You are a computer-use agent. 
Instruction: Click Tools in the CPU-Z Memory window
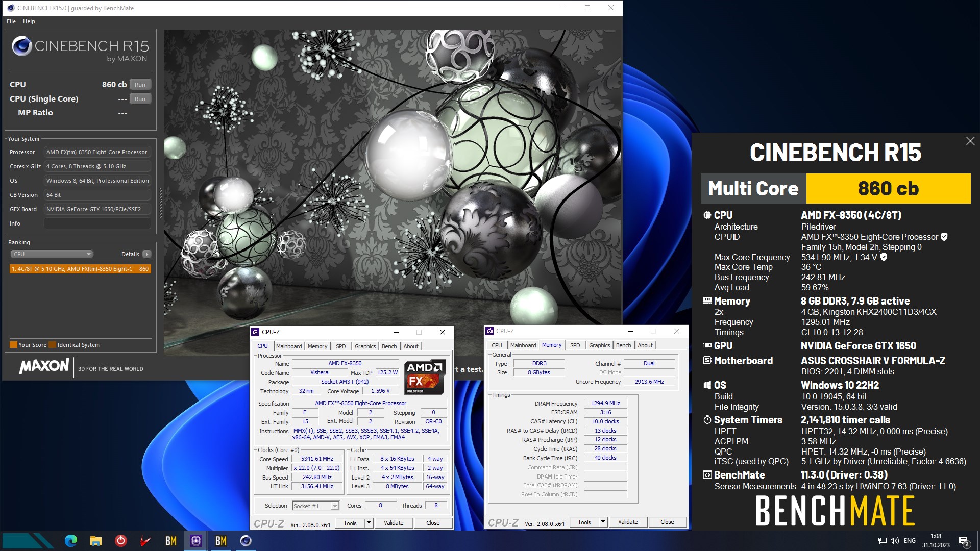point(584,522)
